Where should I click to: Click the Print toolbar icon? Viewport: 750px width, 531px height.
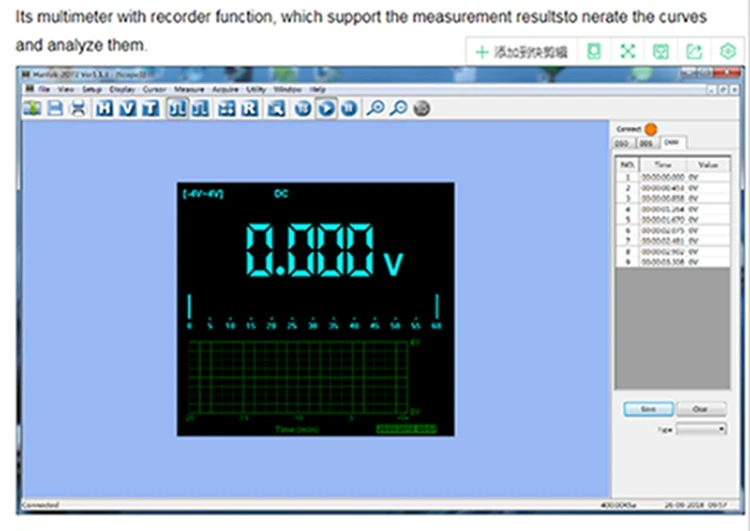pos(77,109)
